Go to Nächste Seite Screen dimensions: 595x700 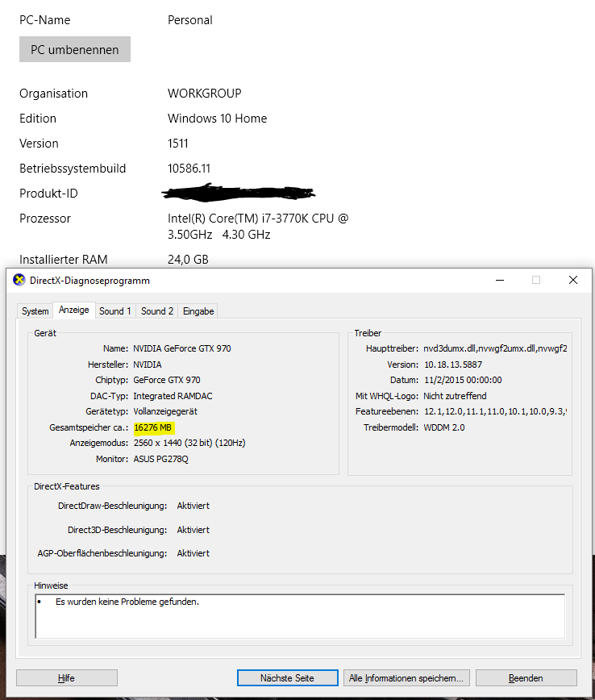(x=288, y=677)
